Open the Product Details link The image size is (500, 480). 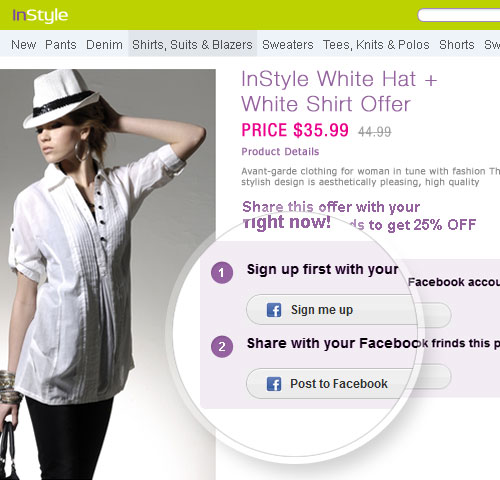point(280,152)
